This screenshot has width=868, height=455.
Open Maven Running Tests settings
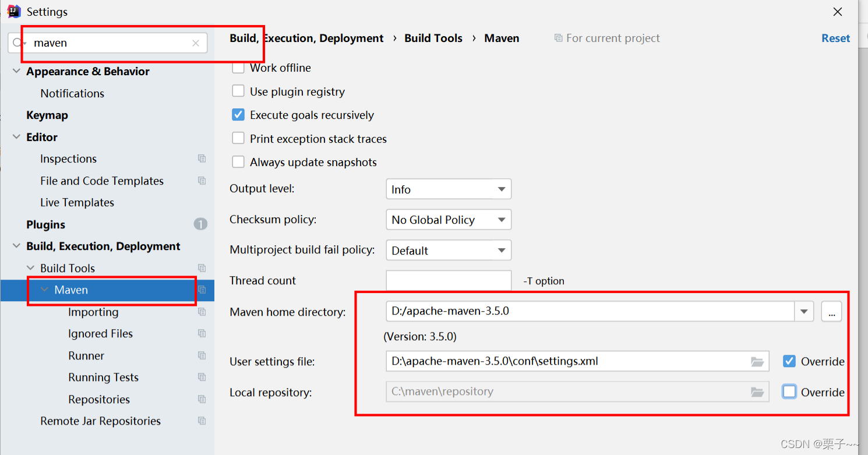click(103, 377)
